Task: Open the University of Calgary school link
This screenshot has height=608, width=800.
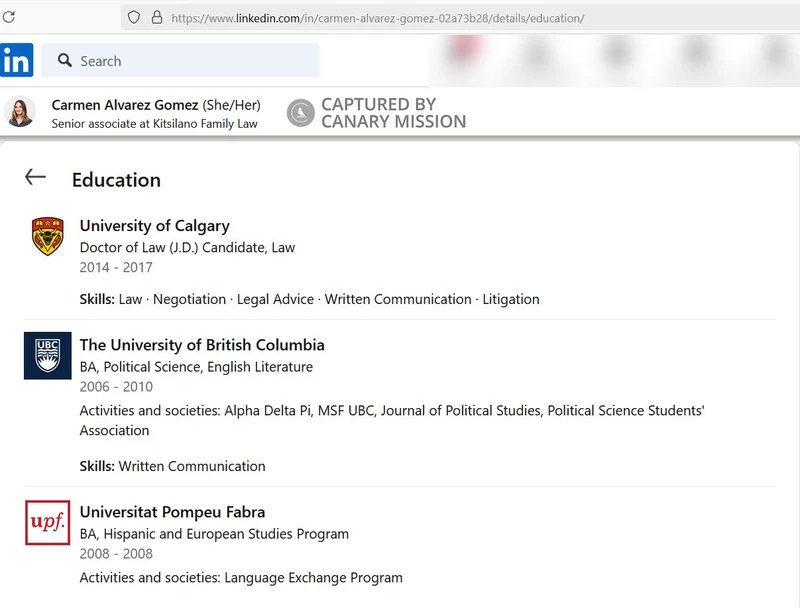Action: point(155,225)
